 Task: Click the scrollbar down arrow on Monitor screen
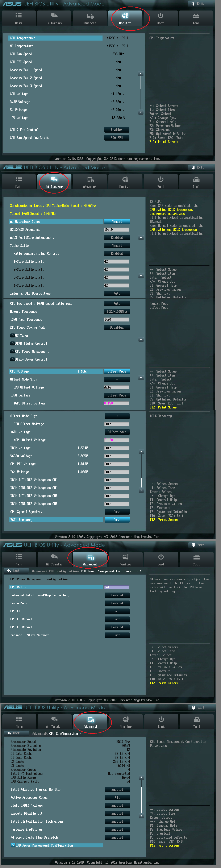[x=141, y=113]
